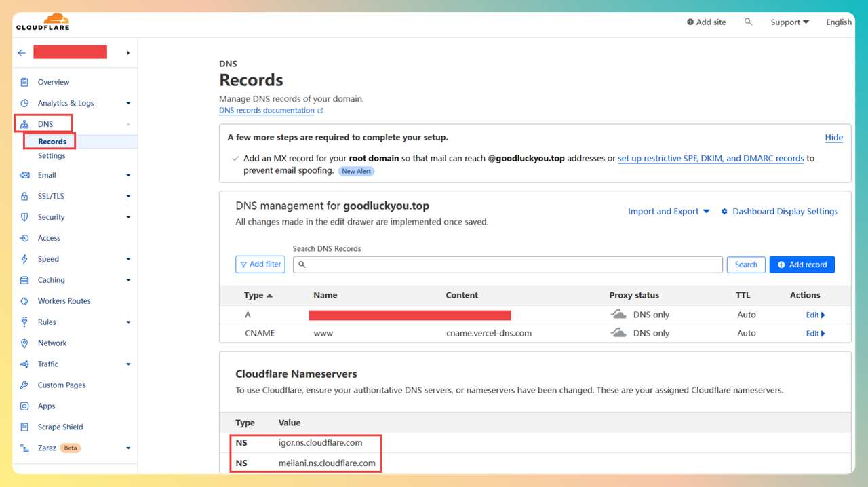This screenshot has width=868, height=487.
Task: Click the Workers Routes sidebar icon
Action: coord(24,301)
